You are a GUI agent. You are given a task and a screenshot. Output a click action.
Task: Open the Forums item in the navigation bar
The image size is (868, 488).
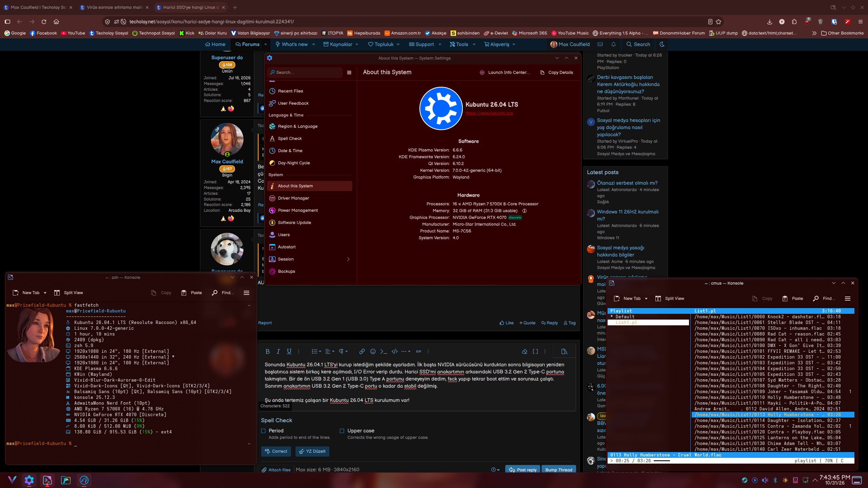coord(247,44)
